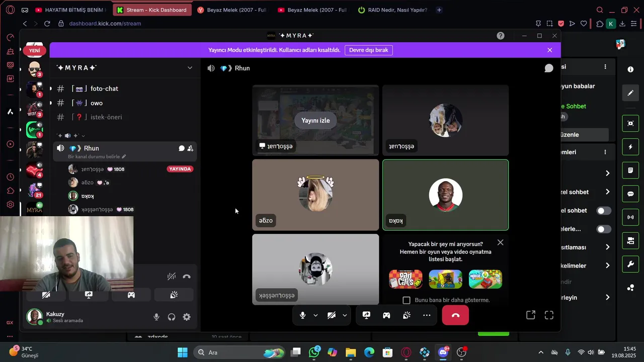
Task: Click Devre dışı bırak button
Action: coord(369,50)
